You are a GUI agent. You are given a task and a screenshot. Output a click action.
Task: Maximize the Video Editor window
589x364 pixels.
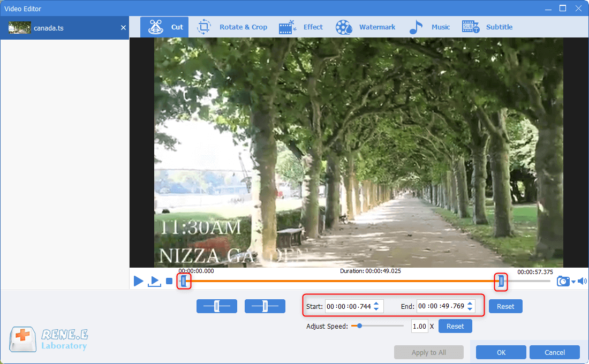click(562, 8)
